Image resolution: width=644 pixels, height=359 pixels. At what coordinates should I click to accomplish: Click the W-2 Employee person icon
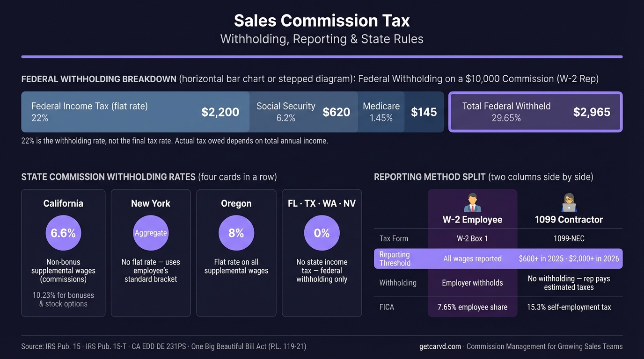click(472, 202)
